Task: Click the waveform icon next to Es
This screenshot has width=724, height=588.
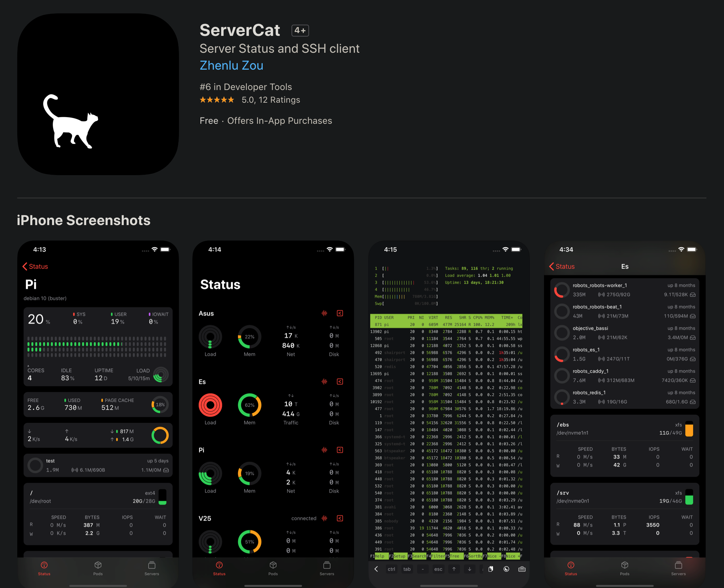Action: coord(324,382)
